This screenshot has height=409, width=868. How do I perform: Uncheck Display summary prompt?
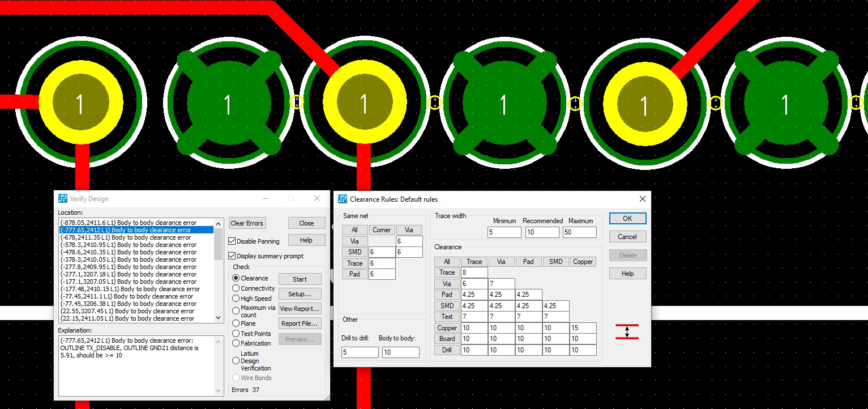(x=232, y=256)
